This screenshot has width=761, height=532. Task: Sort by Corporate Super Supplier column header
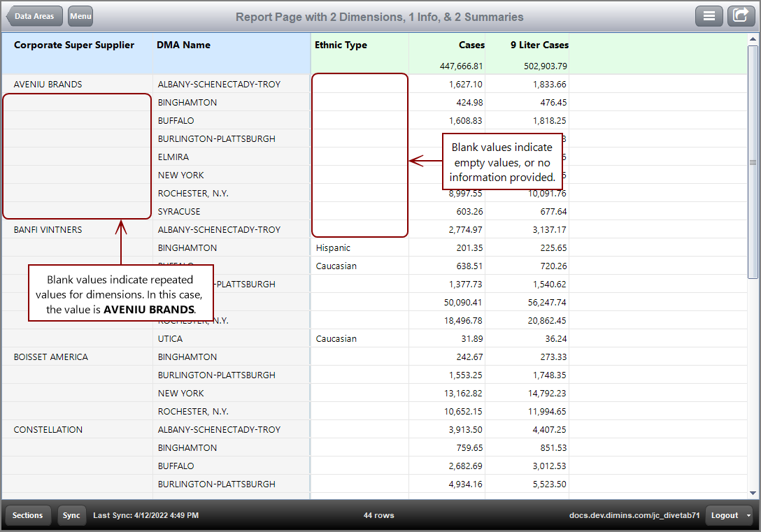click(73, 45)
